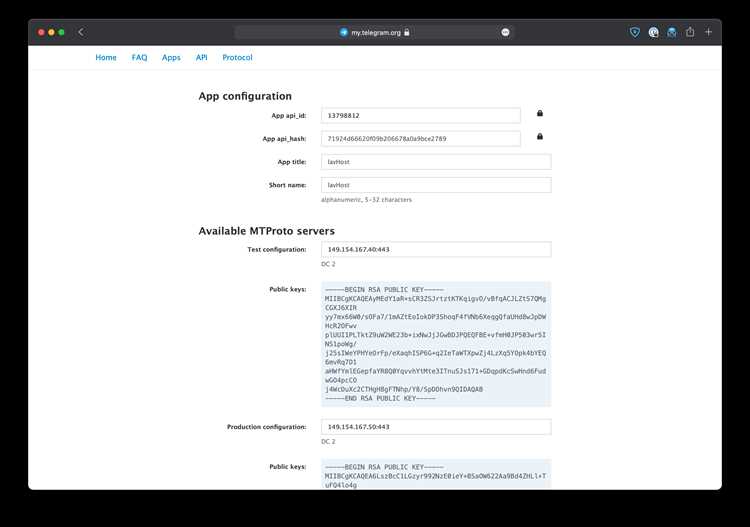
Task: Click the 'DC 2' text under Test configuration
Action: point(328,264)
